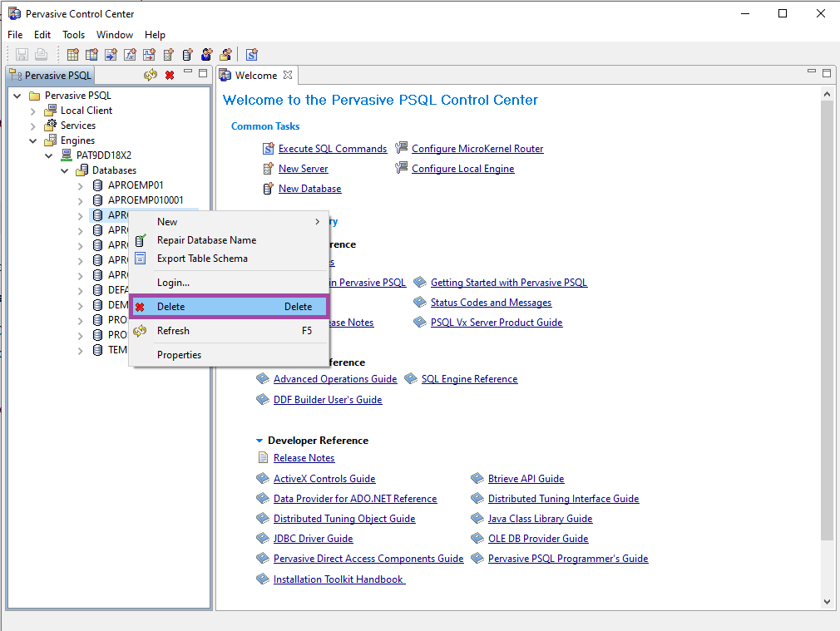Click the New Database toolbar icon
This screenshot has width=840, height=631.
coord(187,54)
